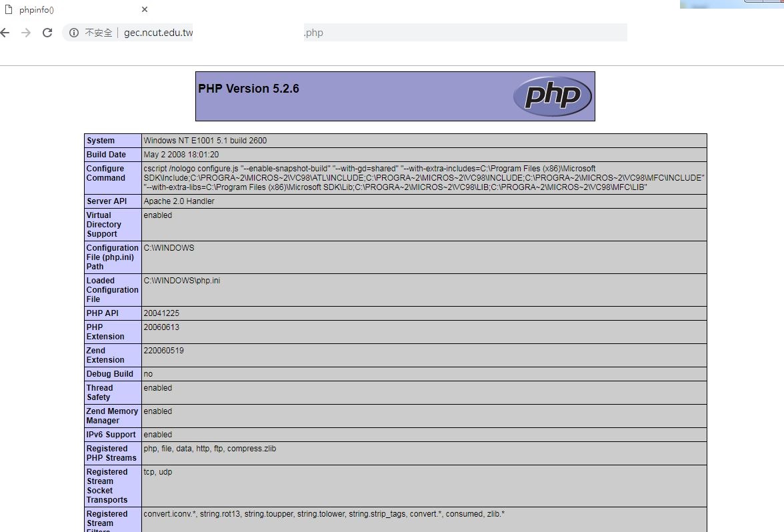Image resolution: width=784 pixels, height=532 pixels.
Task: Click the 'PHP Extension' label
Action: click(105, 332)
